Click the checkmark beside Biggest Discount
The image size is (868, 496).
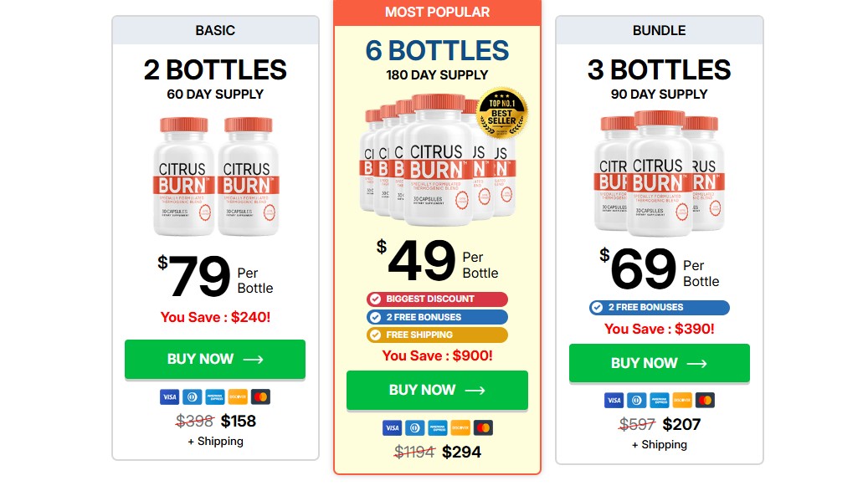375,299
